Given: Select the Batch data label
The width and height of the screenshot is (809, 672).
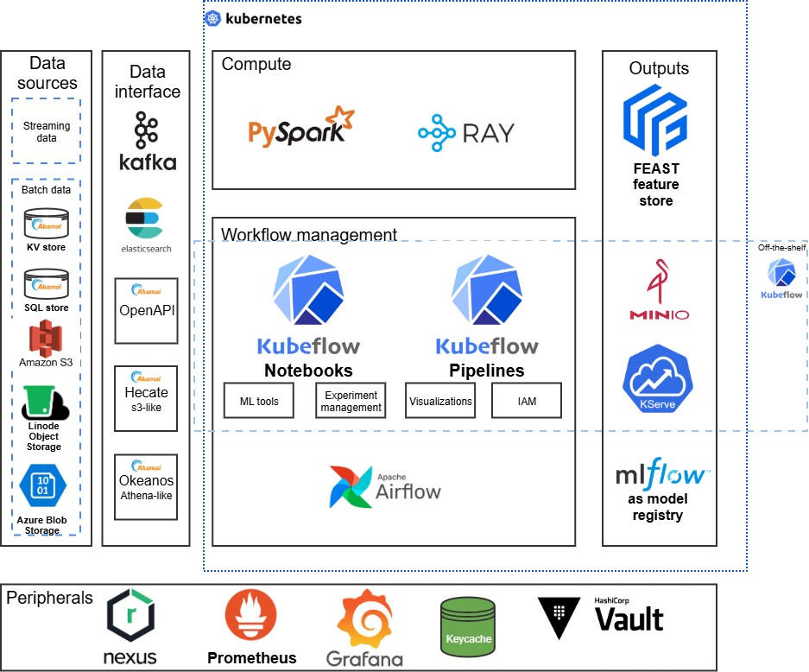Looking at the screenshot, I should pos(46,190).
